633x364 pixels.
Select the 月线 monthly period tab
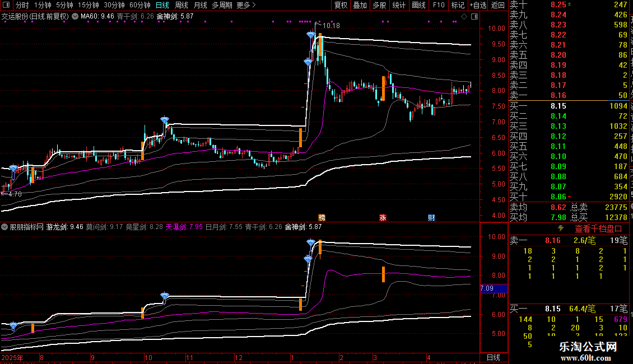(x=200, y=5)
